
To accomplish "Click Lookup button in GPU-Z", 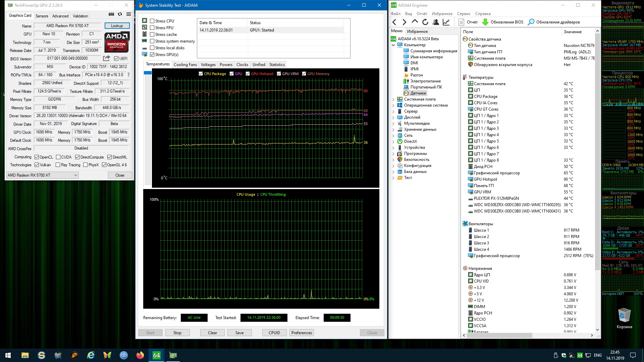I will point(117,26).
